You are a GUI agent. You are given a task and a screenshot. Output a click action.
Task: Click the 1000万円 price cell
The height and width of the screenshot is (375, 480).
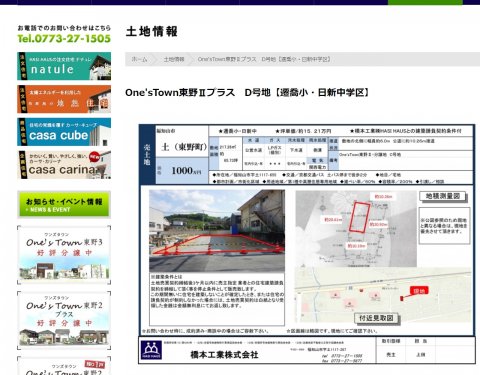182,171
